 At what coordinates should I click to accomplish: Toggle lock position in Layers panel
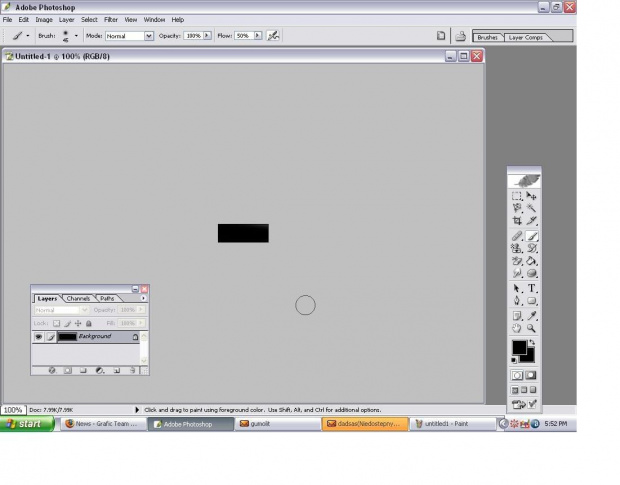click(78, 323)
